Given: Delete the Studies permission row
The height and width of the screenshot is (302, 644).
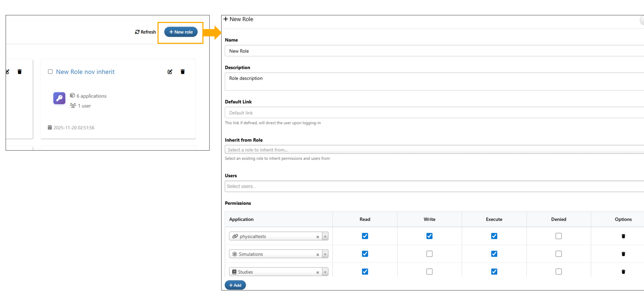Looking at the screenshot, I should pyautogui.click(x=623, y=272).
